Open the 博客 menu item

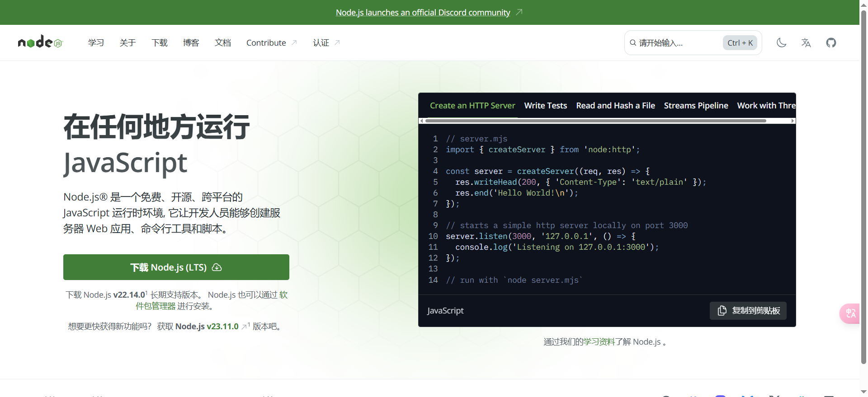(191, 43)
